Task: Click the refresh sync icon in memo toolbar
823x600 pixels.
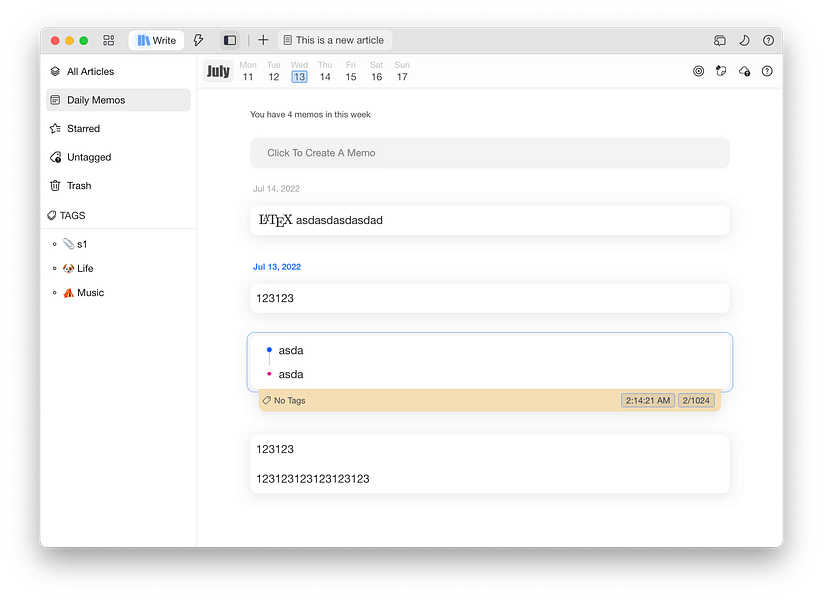Action: 721,71
